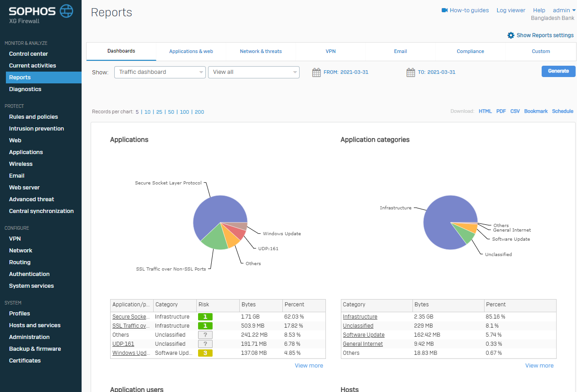Open Rules and policies in sidebar
This screenshot has height=392, width=577.
tap(34, 117)
